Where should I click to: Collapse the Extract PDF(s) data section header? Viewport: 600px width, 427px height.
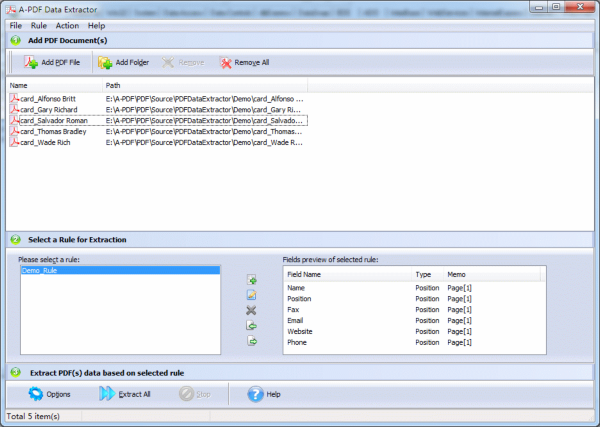tap(15, 373)
